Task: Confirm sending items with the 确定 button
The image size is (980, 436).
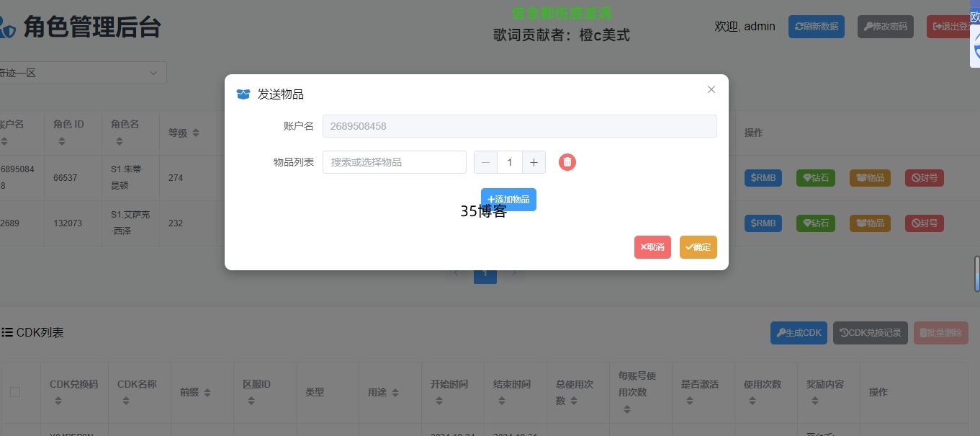Action: coord(697,246)
